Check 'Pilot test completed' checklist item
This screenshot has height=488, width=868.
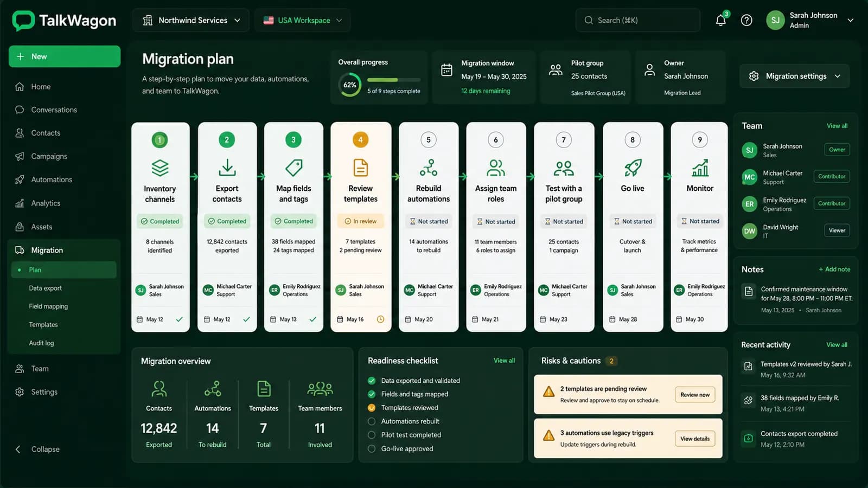pos(372,435)
